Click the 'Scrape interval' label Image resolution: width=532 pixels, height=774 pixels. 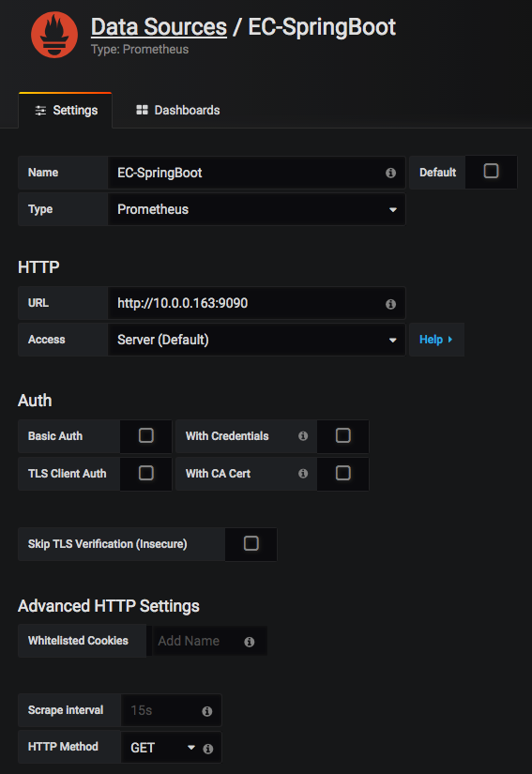(66, 710)
